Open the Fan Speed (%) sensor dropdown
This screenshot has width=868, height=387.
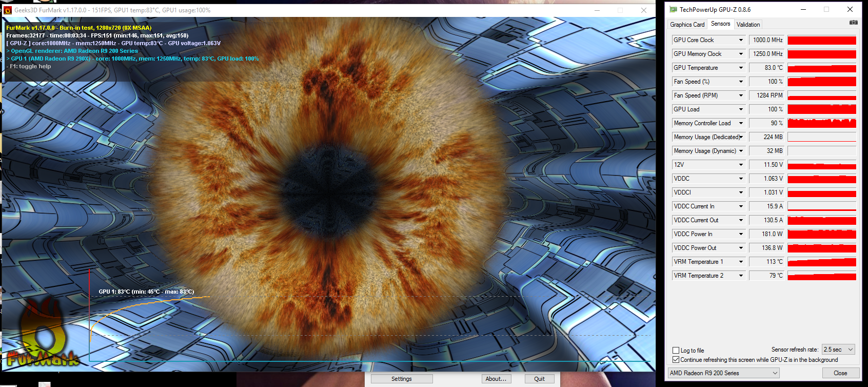click(741, 82)
